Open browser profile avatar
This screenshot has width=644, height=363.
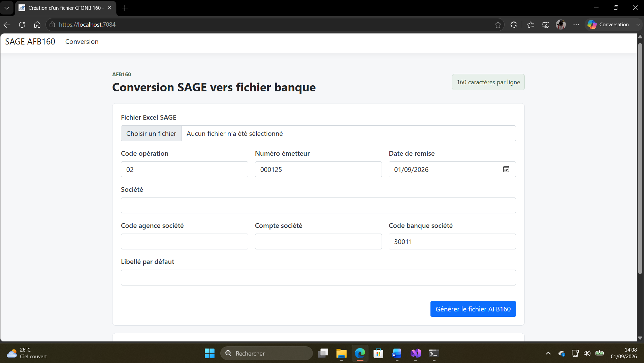[561, 25]
